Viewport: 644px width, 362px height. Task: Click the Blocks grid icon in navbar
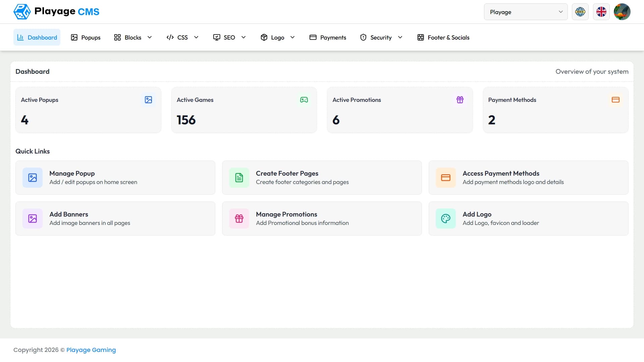(117, 37)
